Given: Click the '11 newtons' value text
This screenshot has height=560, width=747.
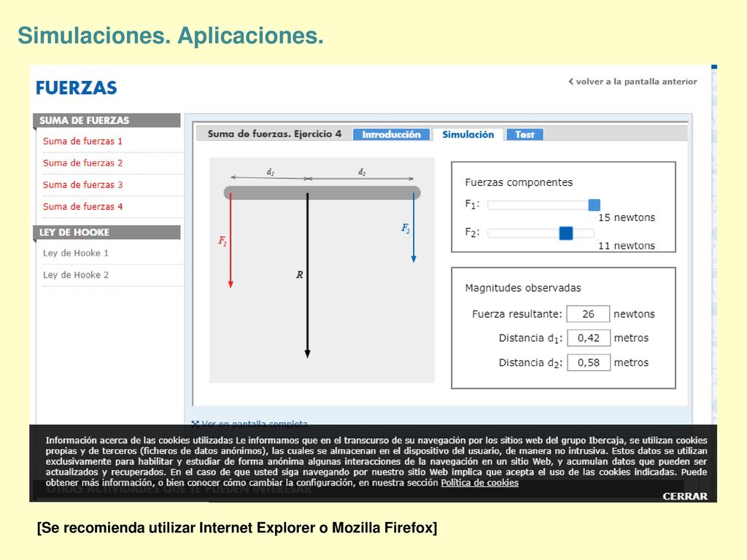Looking at the screenshot, I should pos(627,246).
